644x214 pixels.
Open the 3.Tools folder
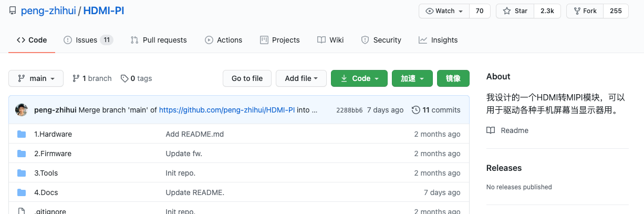[46, 173]
